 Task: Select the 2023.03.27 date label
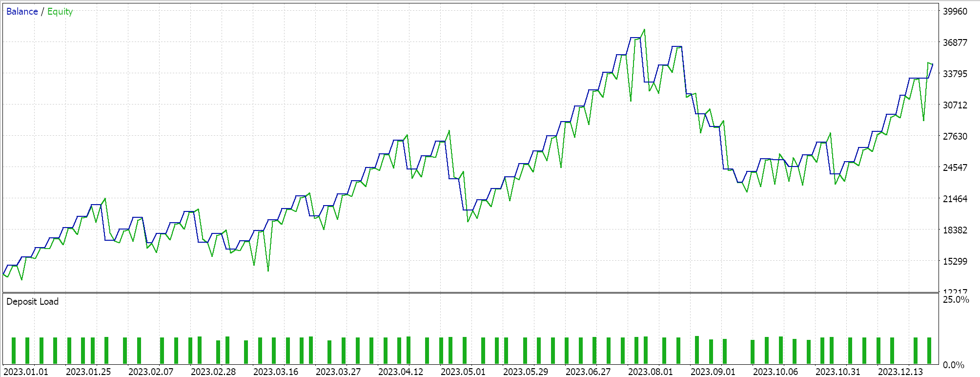338,372
